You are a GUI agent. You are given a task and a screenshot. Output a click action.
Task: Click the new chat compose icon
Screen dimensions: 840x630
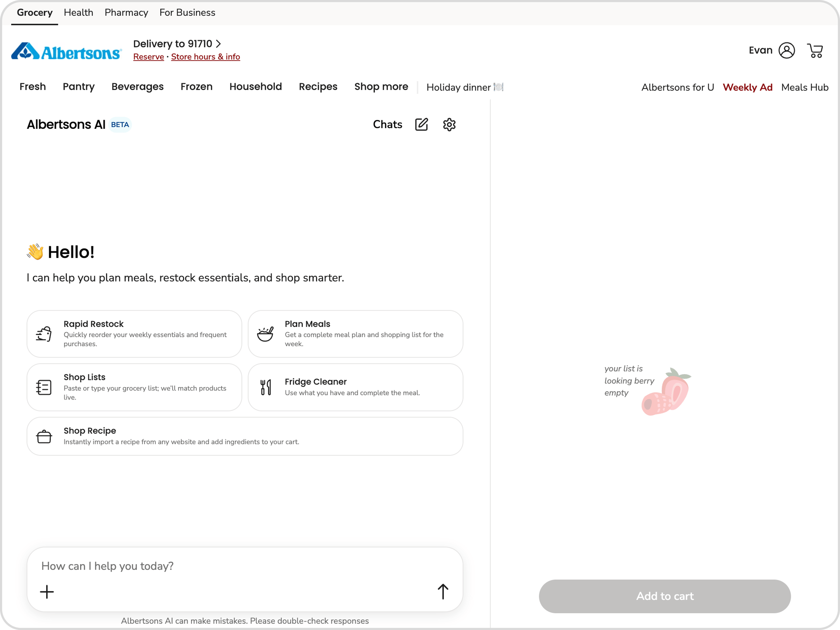421,125
